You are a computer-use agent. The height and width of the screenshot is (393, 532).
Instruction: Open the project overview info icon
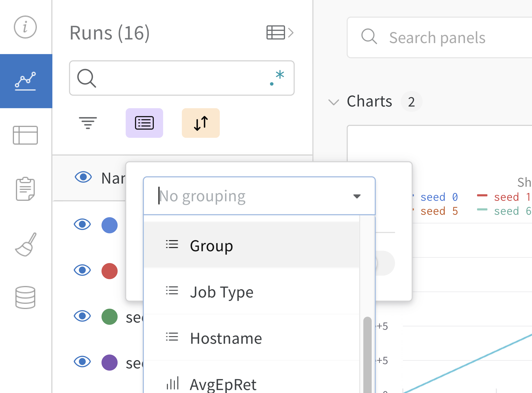point(25,27)
